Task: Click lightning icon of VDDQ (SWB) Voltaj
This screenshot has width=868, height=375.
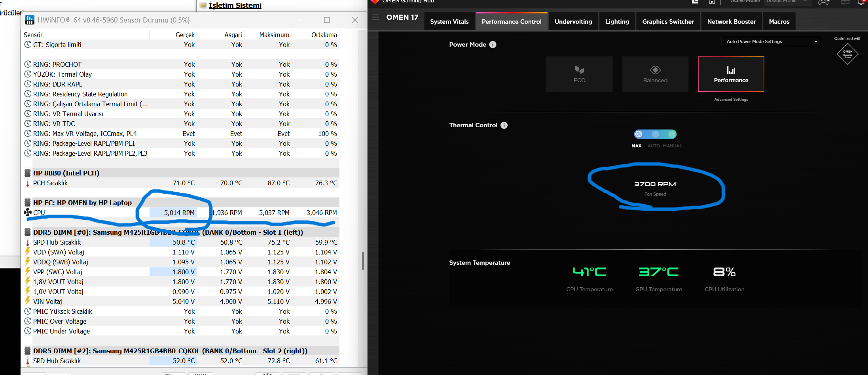Action: (28, 262)
